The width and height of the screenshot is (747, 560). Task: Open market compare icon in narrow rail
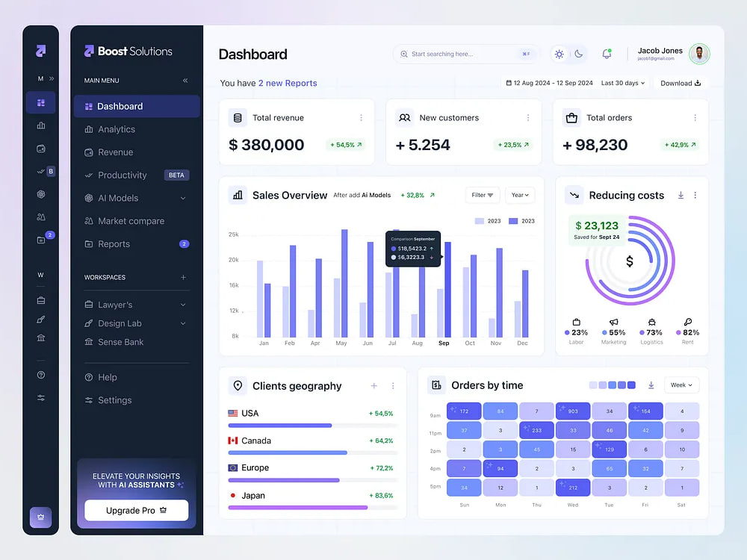coord(41,217)
